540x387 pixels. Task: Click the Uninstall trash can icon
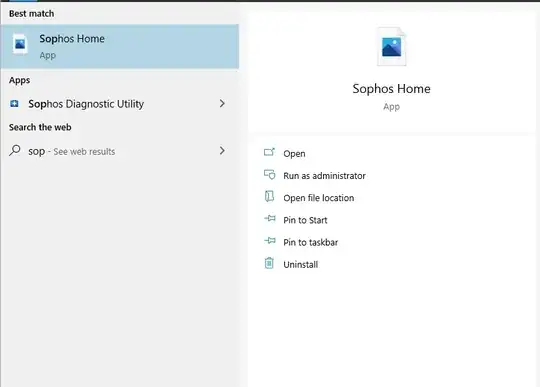269,263
